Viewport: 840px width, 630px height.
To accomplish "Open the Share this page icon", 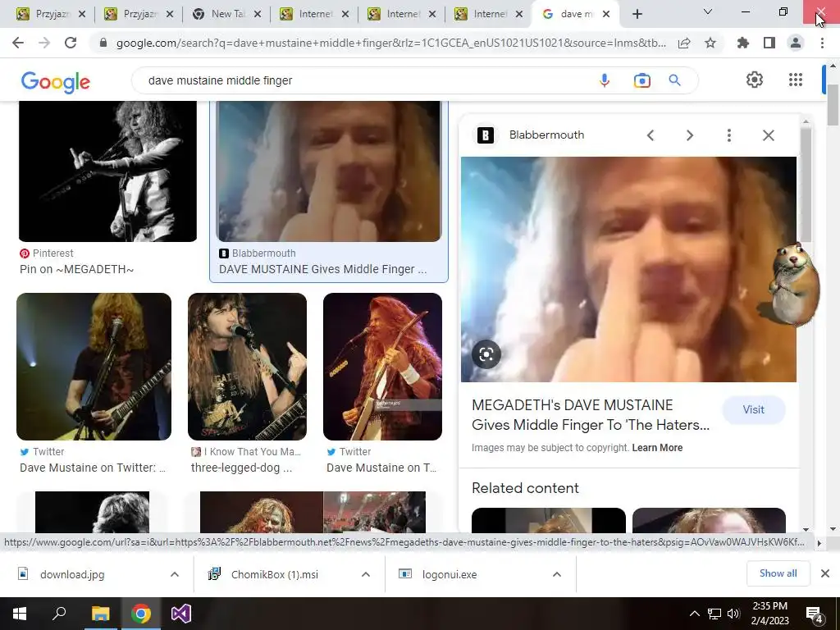I will click(684, 43).
